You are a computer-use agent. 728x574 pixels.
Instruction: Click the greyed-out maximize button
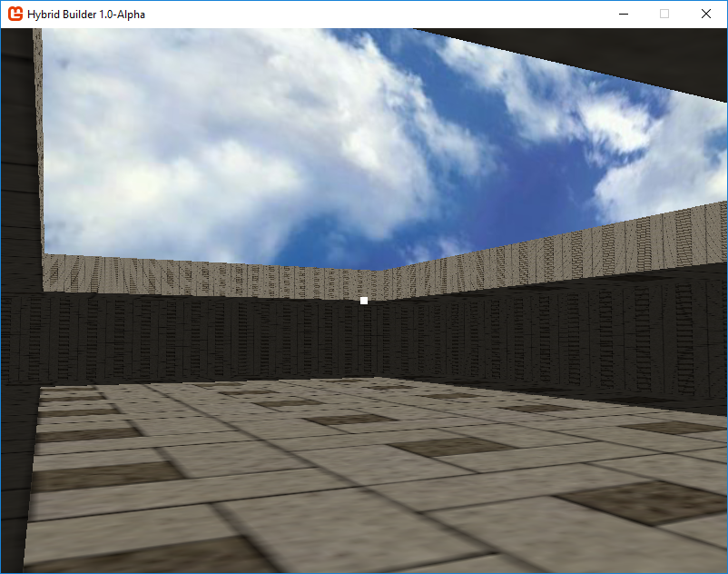pos(664,14)
